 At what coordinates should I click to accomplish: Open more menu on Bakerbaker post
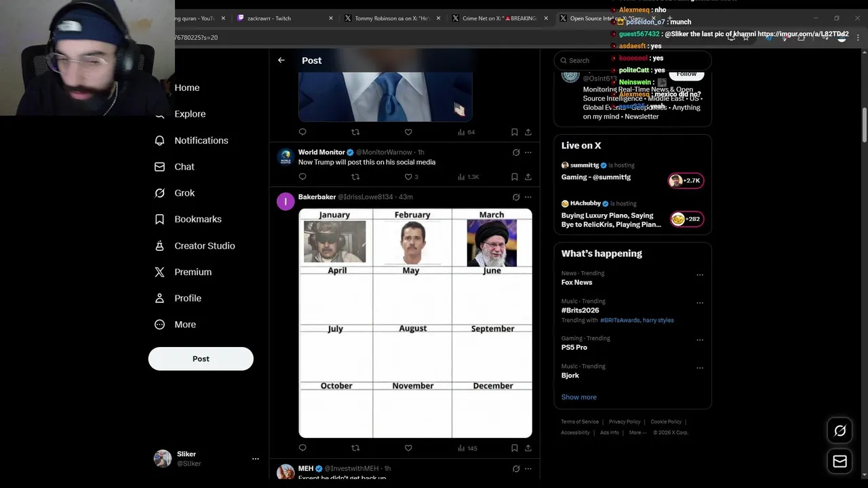[528, 197]
